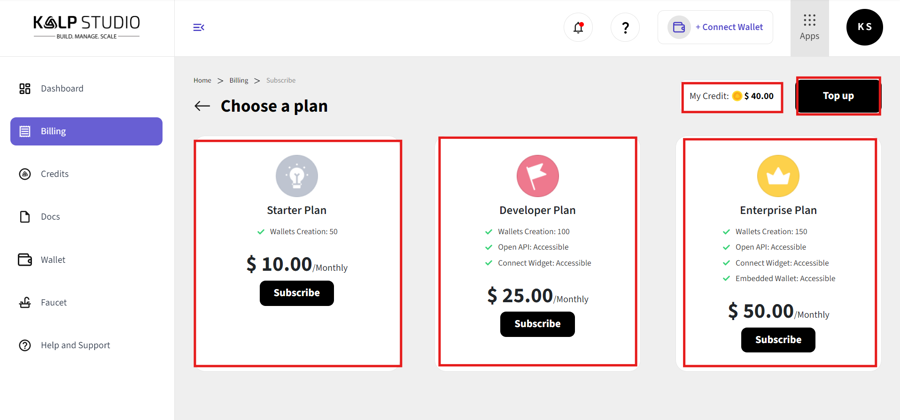
Task: Click the Developer Plan flag icon
Action: (537, 176)
